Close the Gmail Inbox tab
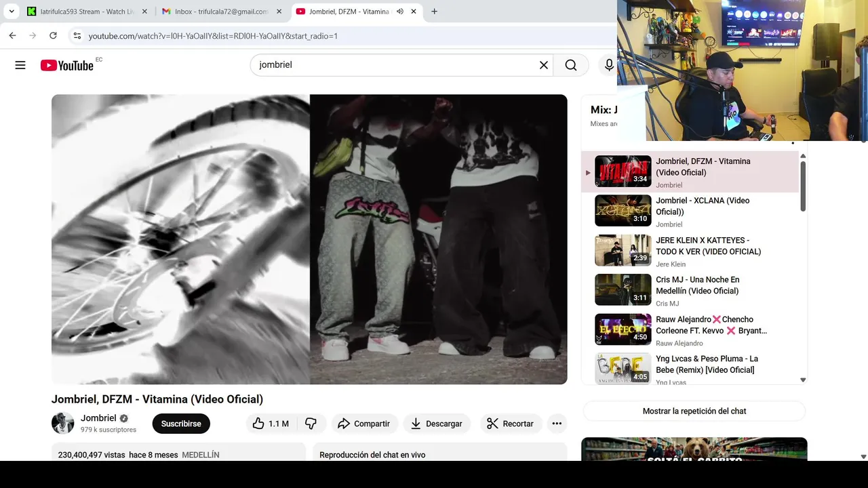The image size is (868, 488). (x=279, y=12)
